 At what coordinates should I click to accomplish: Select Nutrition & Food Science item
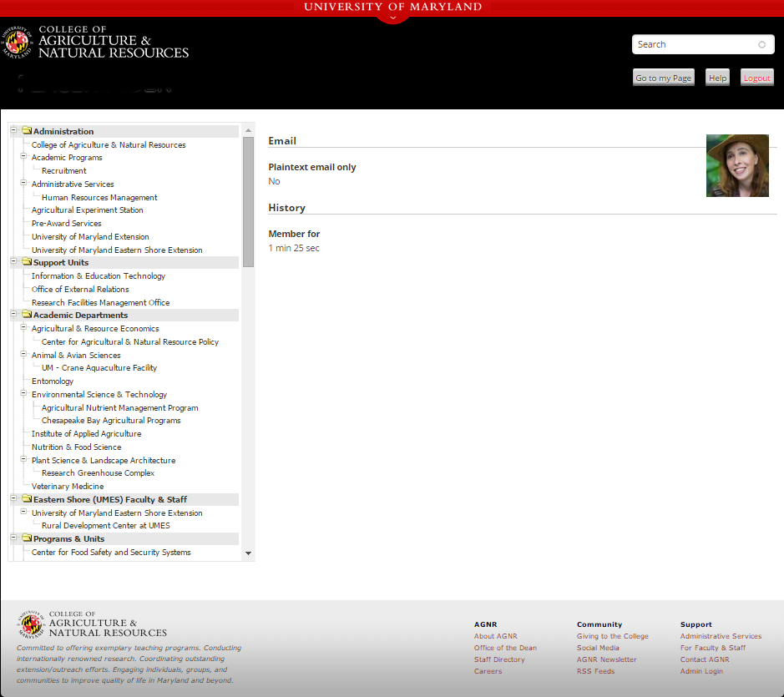click(77, 447)
